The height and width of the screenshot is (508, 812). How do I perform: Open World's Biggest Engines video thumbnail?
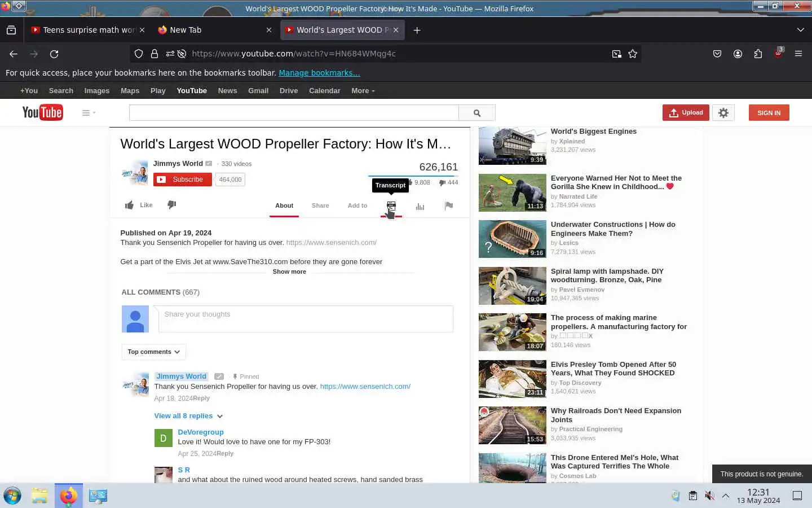(x=513, y=146)
